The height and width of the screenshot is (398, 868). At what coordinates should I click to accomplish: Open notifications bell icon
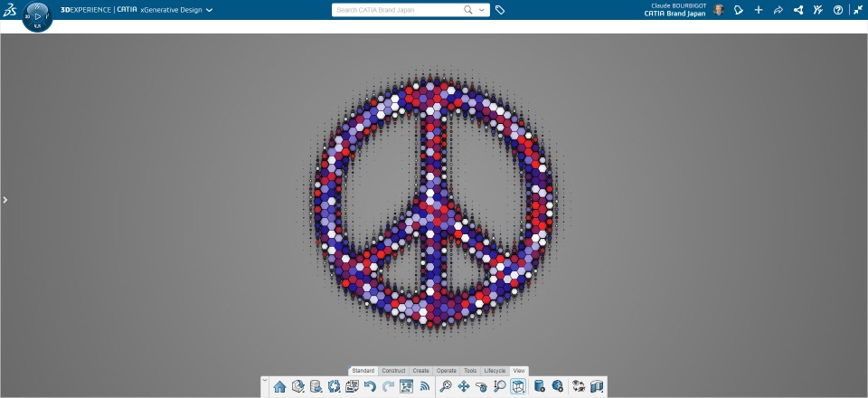click(x=739, y=10)
